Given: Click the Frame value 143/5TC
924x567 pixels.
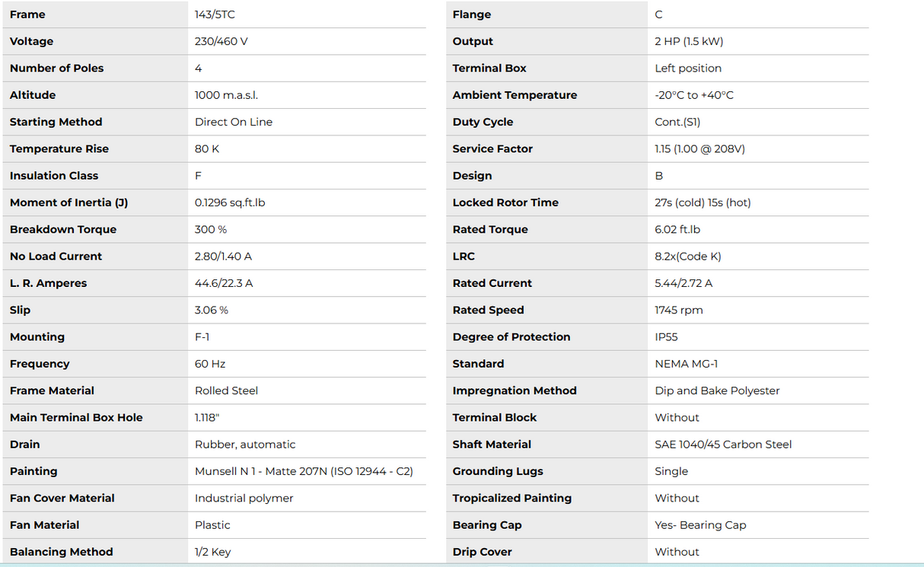Looking at the screenshot, I should (x=220, y=14).
